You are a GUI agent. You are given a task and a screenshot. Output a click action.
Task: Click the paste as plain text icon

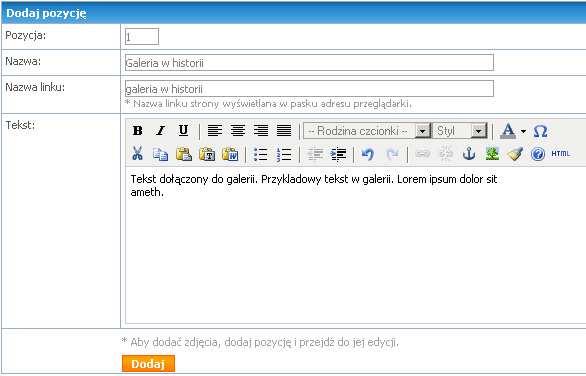207,154
